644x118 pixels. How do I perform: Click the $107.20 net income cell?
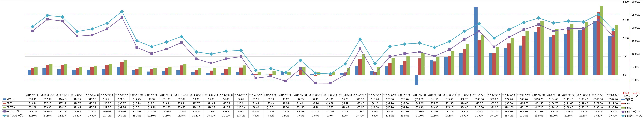click(613, 99)
